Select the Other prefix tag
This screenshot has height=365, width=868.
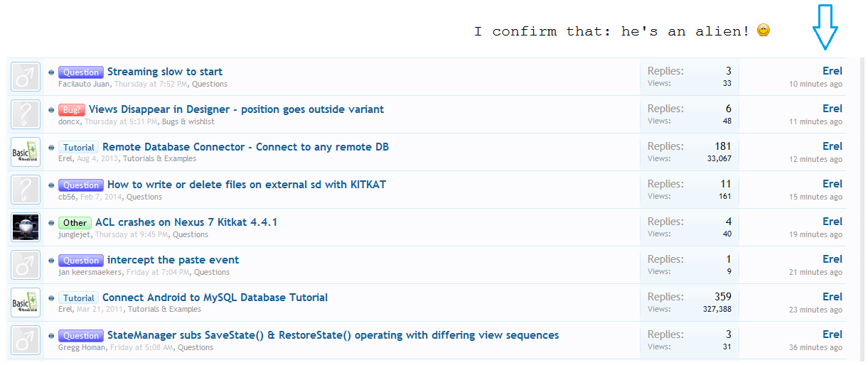(x=75, y=223)
